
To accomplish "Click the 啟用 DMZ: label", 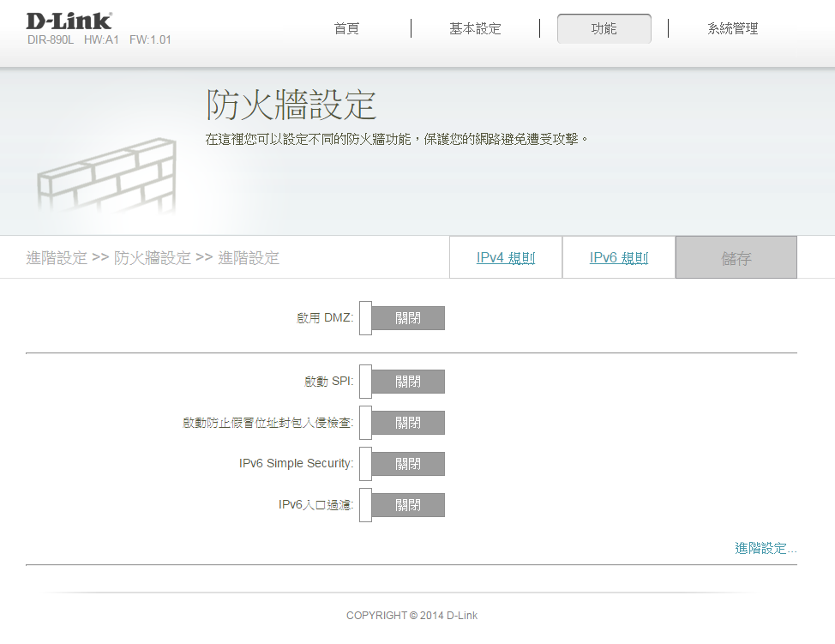I will pyautogui.click(x=325, y=318).
